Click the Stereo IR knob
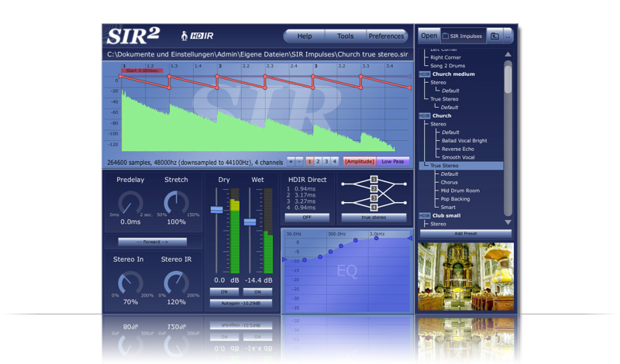This screenshot has width=620, height=364. 177,283
